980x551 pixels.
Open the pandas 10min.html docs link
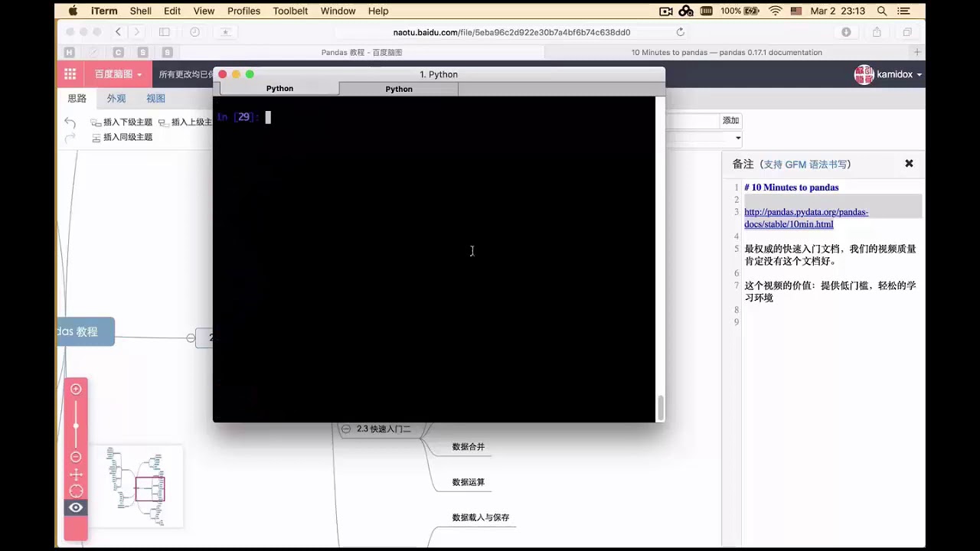pyautogui.click(x=806, y=218)
